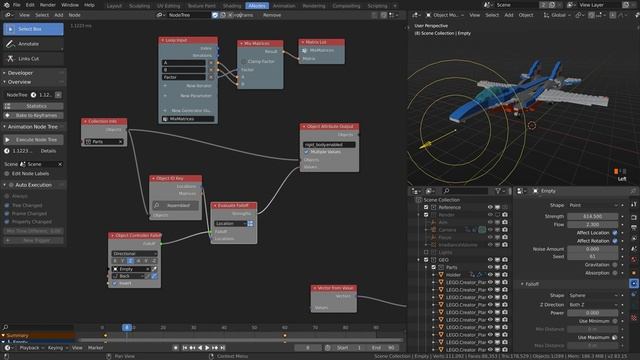The height and width of the screenshot is (360, 640).
Task: Toggle fake user shield for NodeTree
Action: click(x=215, y=15)
